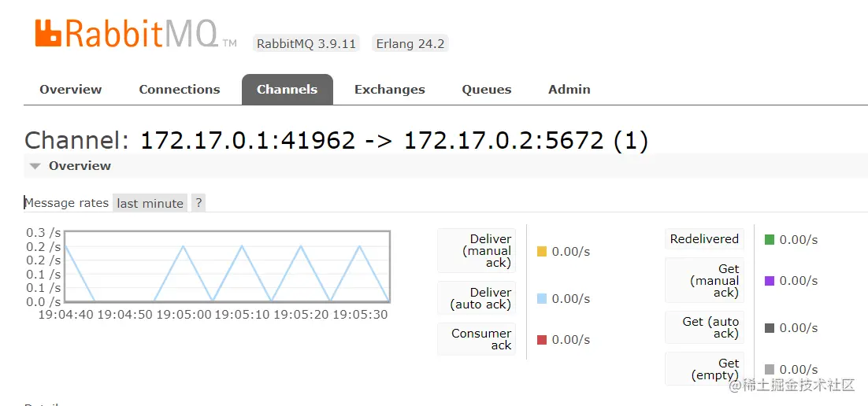Viewport: 868px width, 406px height.
Task: Click the green Redelivered swatch
Action: tap(770, 239)
